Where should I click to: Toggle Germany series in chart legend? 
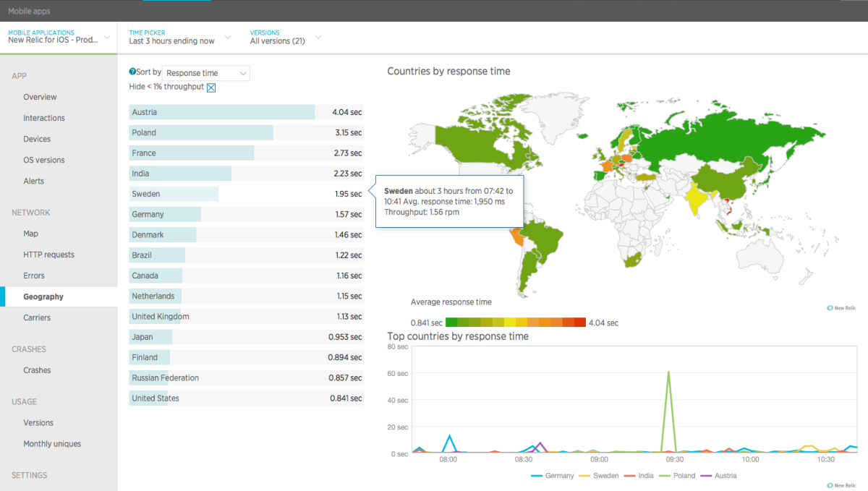coord(552,476)
